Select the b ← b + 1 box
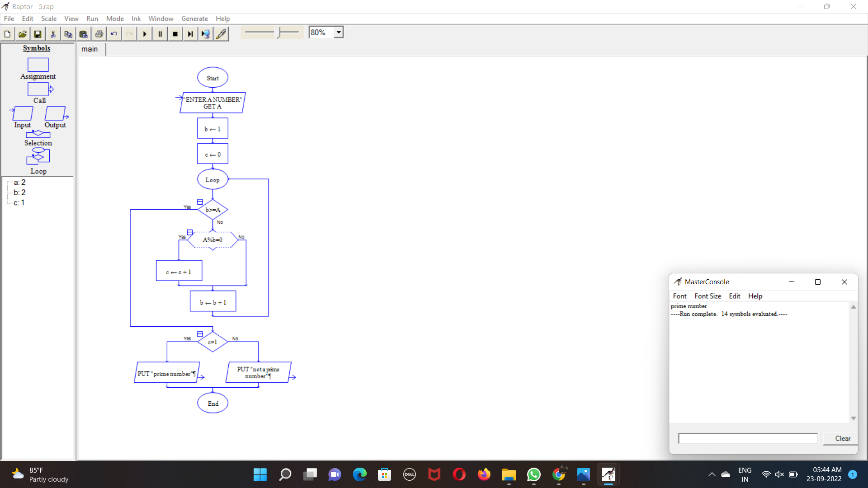 pos(213,301)
